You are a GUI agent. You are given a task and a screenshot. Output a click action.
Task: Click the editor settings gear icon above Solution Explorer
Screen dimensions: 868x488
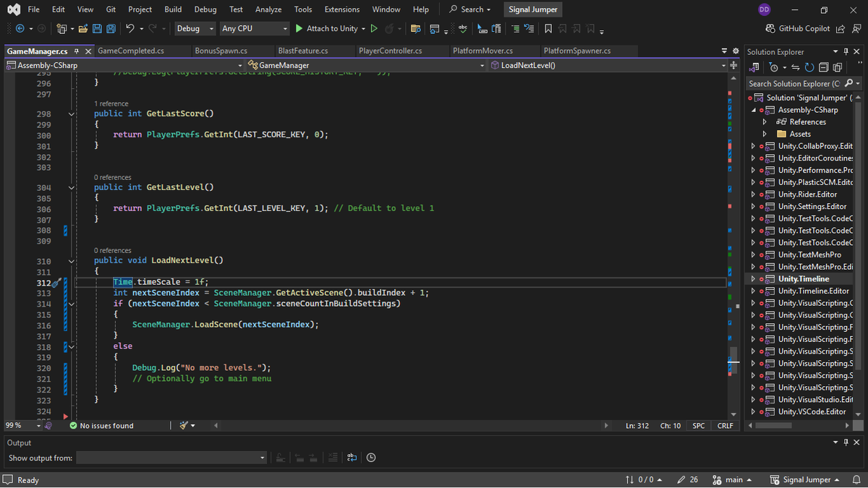point(736,51)
